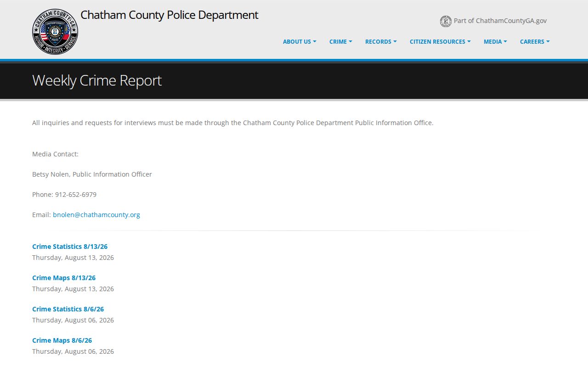Open Crime Maps 8/6/26 report

(62, 340)
